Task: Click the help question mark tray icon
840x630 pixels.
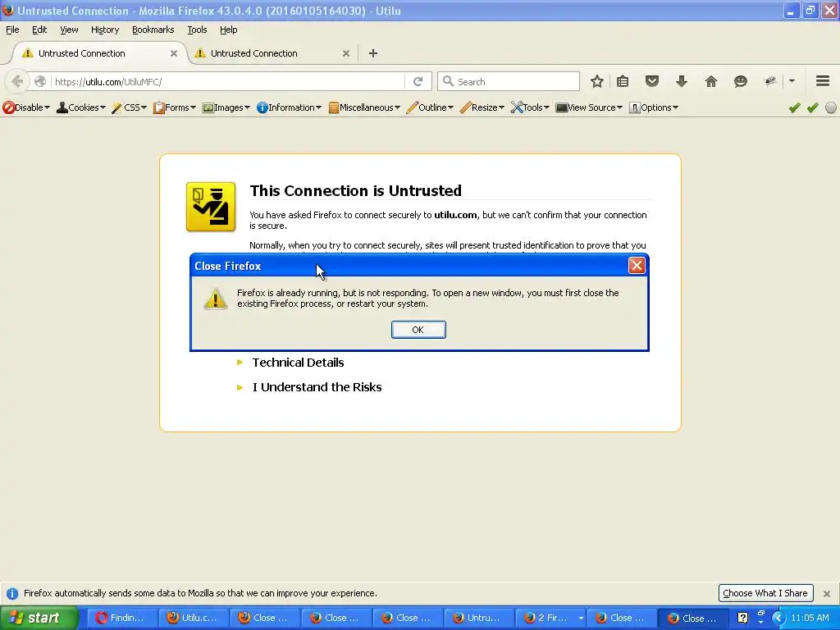Action: 742,619
